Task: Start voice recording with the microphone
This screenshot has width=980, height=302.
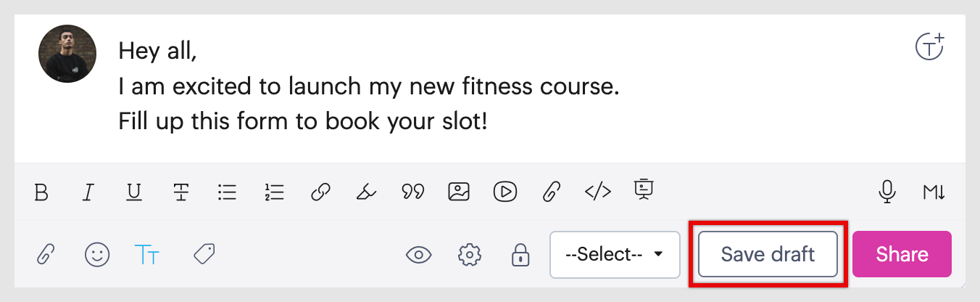Action: pyautogui.click(x=887, y=192)
